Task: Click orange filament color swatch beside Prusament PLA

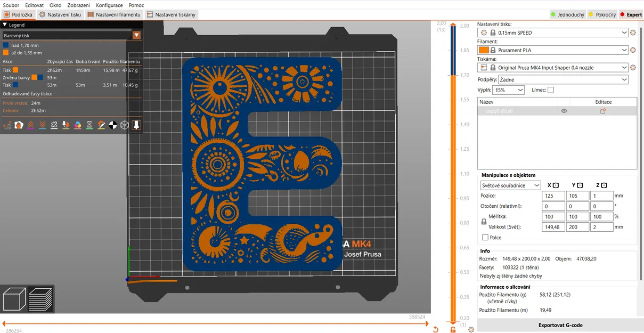Action: pos(483,50)
